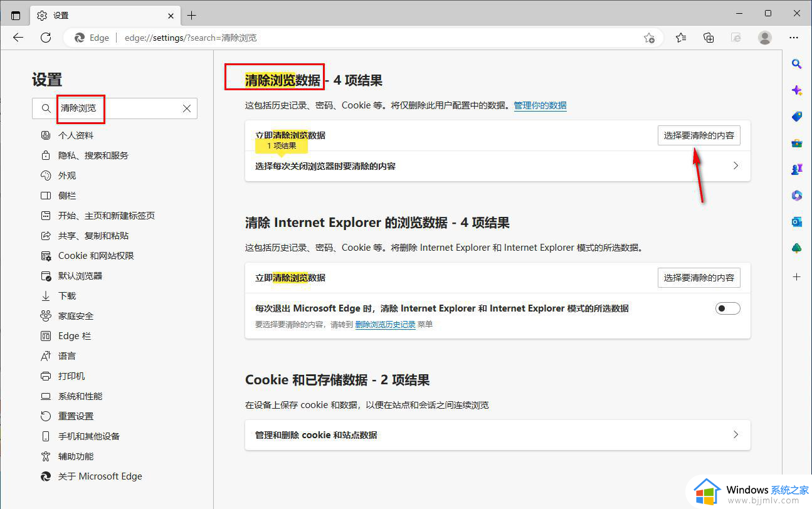Open 打印机 settings

point(71,376)
